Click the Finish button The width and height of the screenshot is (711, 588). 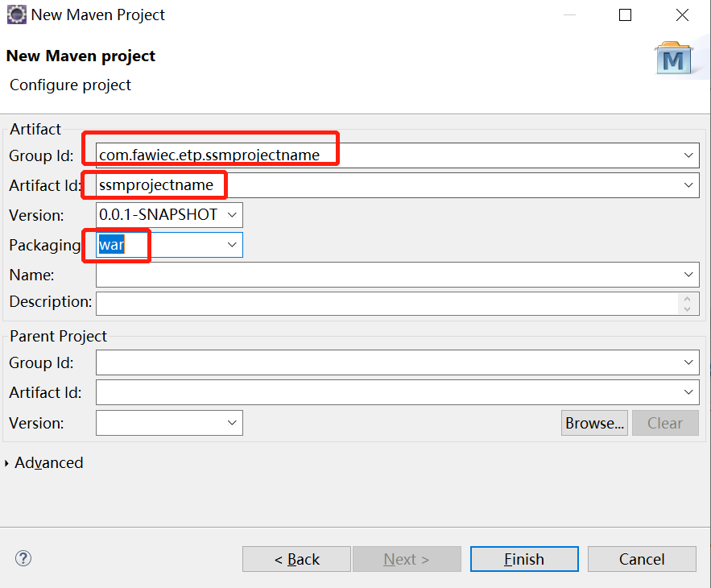524,559
